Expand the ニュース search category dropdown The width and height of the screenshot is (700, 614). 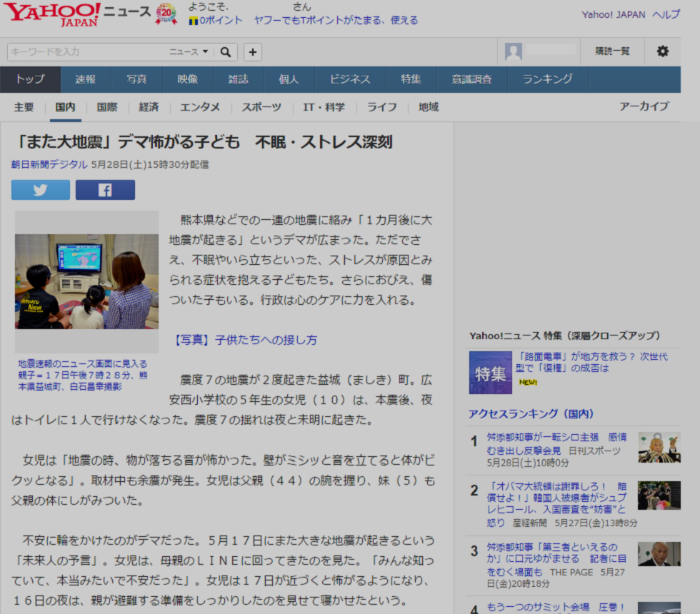[189, 52]
